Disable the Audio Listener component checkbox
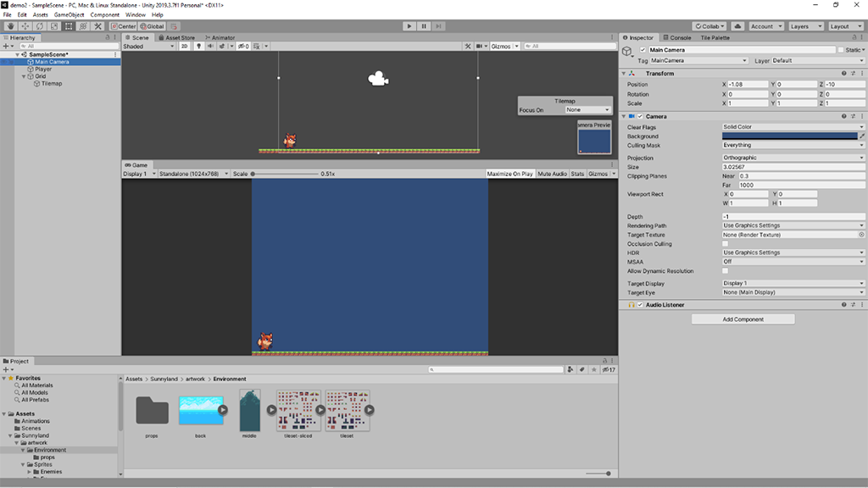Viewport: 868px width, 488px height. click(641, 305)
